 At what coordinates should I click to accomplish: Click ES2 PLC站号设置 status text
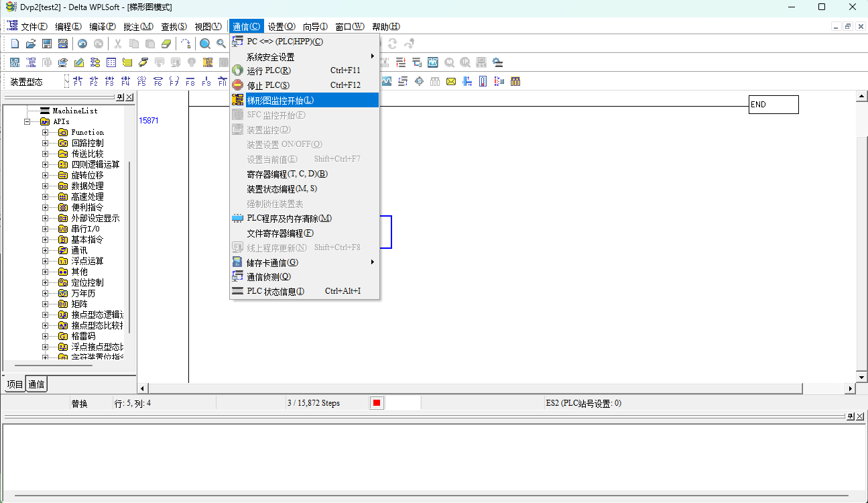(583, 403)
